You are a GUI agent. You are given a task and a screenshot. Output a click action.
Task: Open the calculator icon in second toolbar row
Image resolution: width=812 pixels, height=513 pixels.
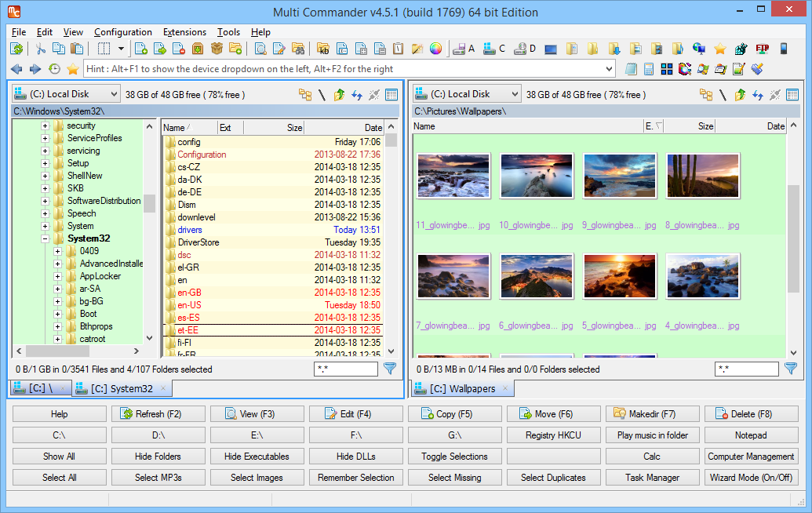[650, 69]
